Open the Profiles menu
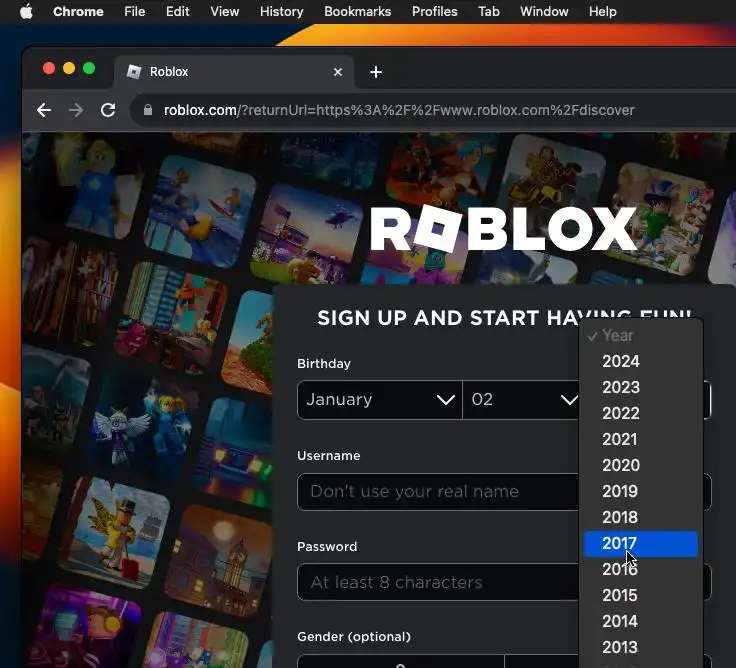Screen dimensions: 736x668 click(x=435, y=11)
